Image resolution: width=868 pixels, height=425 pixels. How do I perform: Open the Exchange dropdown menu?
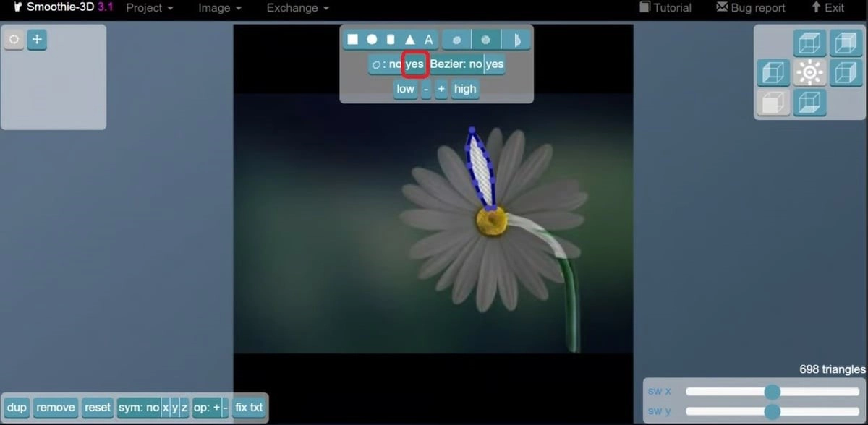click(297, 8)
